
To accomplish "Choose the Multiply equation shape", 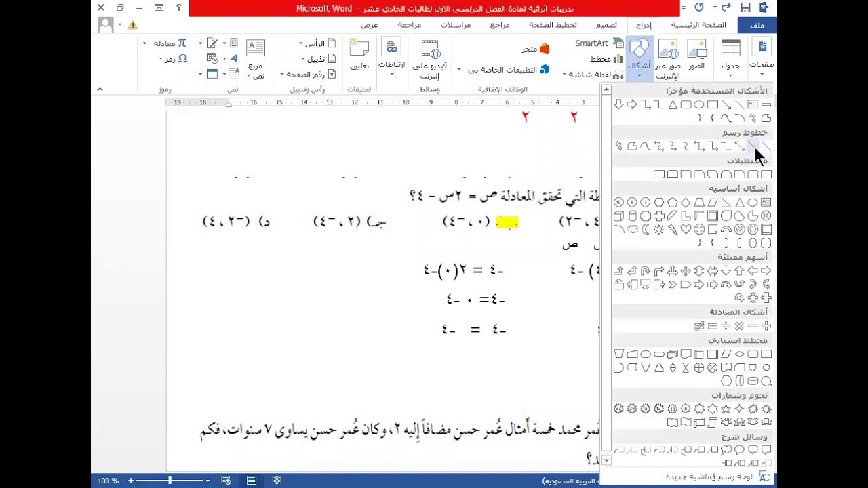I will pyautogui.click(x=739, y=326).
